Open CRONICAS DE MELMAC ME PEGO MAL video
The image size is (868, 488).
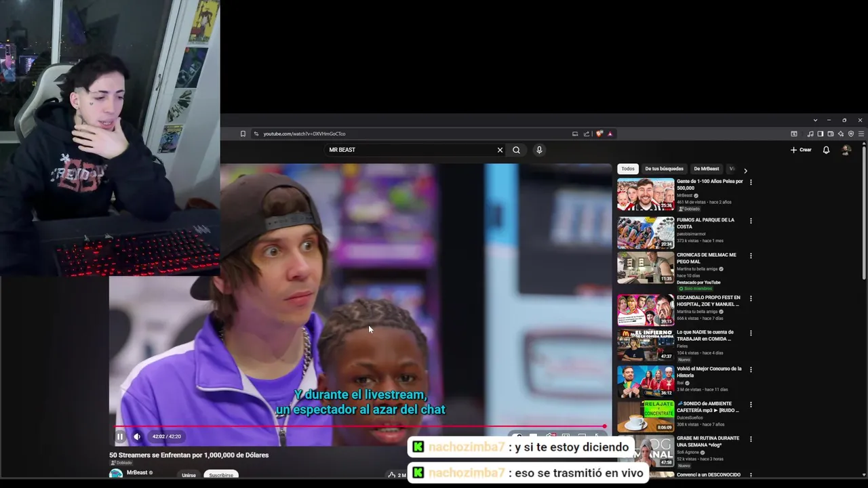click(x=707, y=258)
